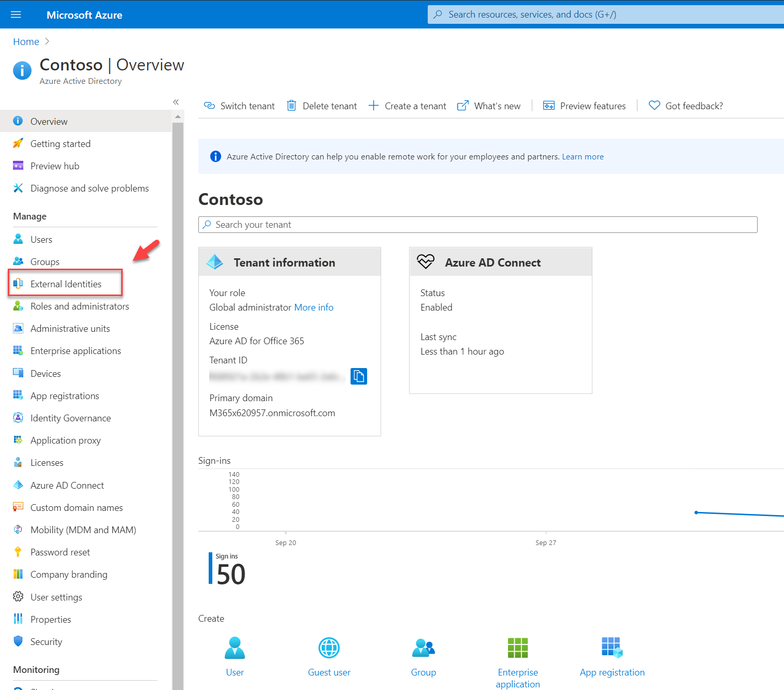Click the breadcrumb chevron after Home

point(47,41)
